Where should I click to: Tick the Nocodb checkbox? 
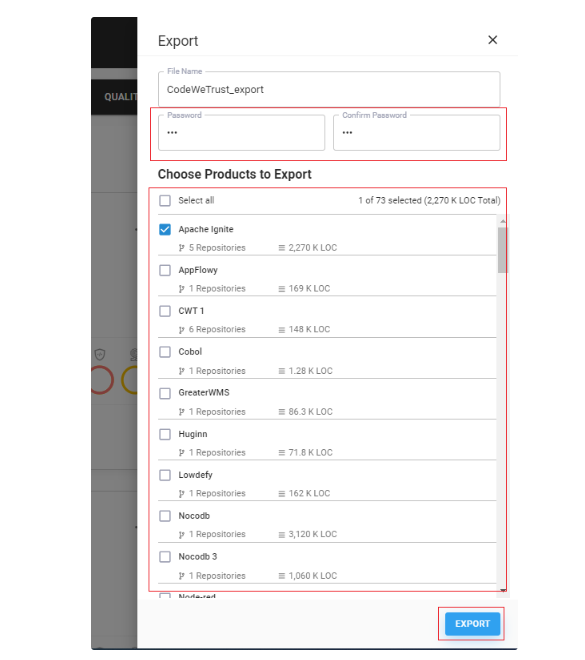point(165,516)
